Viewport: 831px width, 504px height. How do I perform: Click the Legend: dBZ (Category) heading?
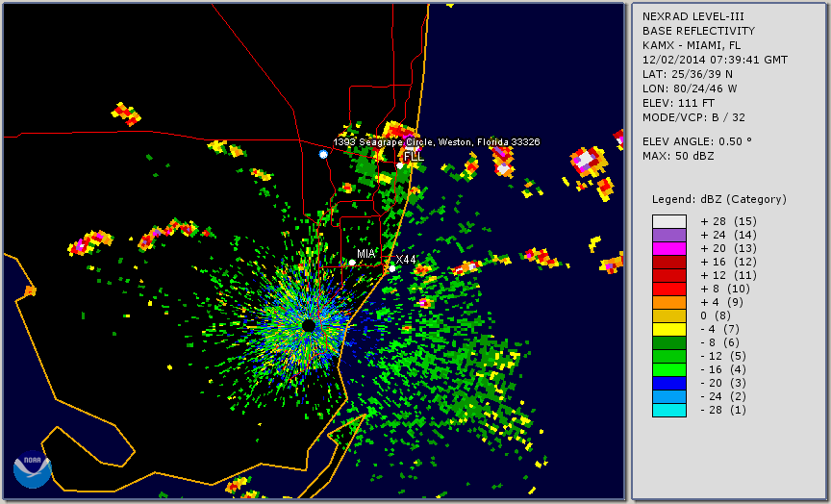719,199
